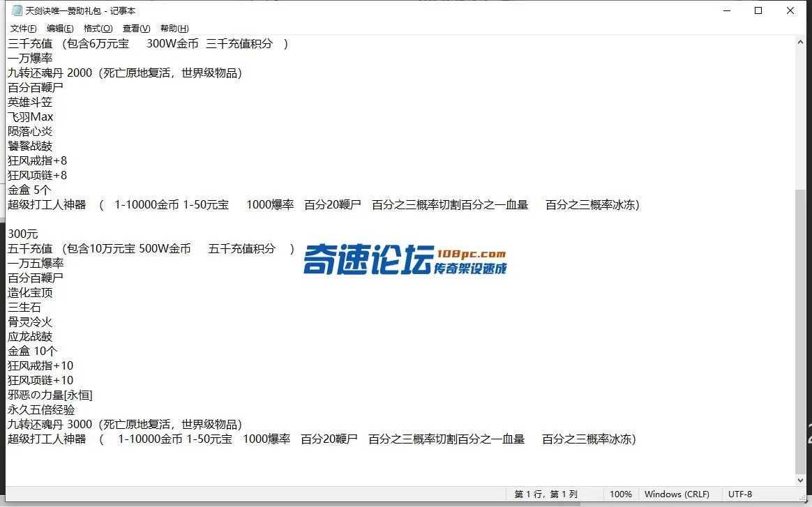Open the 查看(V) menu
812x507 pixels.
136,29
